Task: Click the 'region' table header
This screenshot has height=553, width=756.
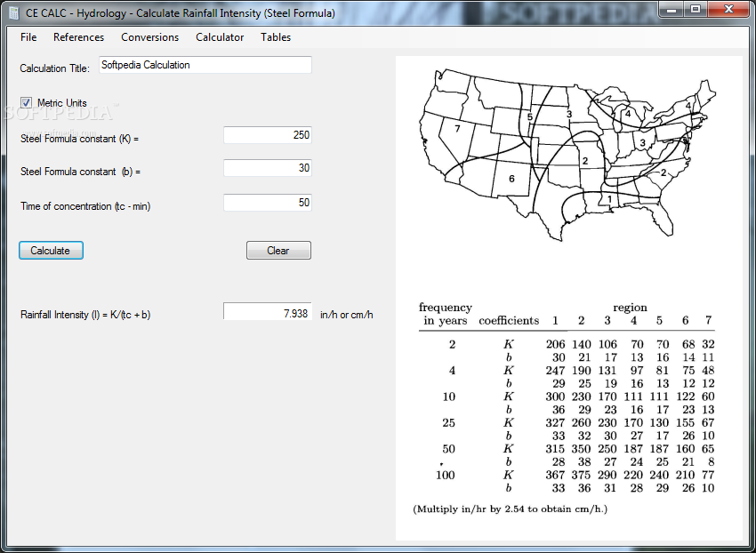Action: coord(631,308)
